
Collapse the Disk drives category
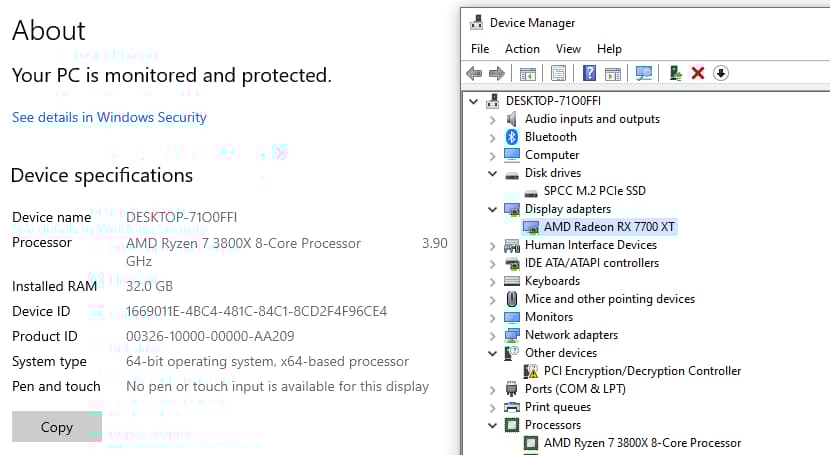[493, 173]
